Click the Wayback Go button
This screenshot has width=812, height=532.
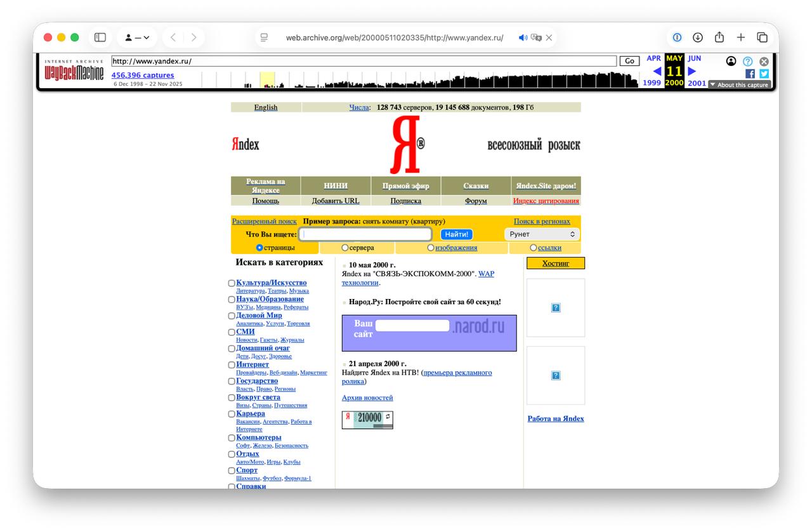pos(629,61)
